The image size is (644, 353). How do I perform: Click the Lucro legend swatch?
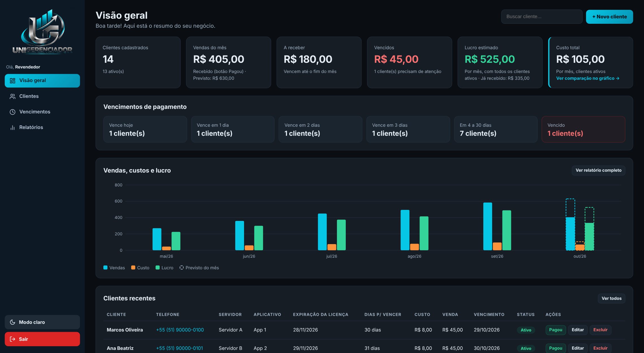coord(158,268)
